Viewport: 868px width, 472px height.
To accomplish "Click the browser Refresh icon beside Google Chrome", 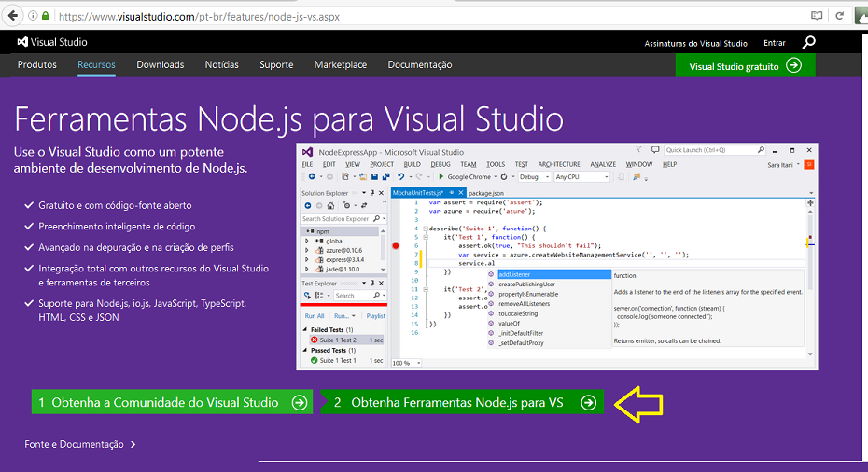I will pyautogui.click(x=504, y=176).
